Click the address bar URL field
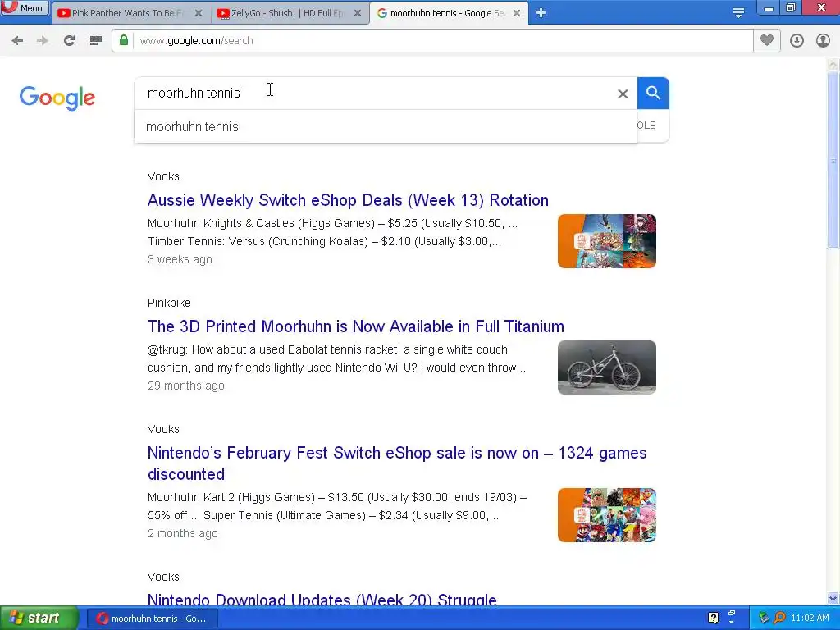 coord(442,41)
